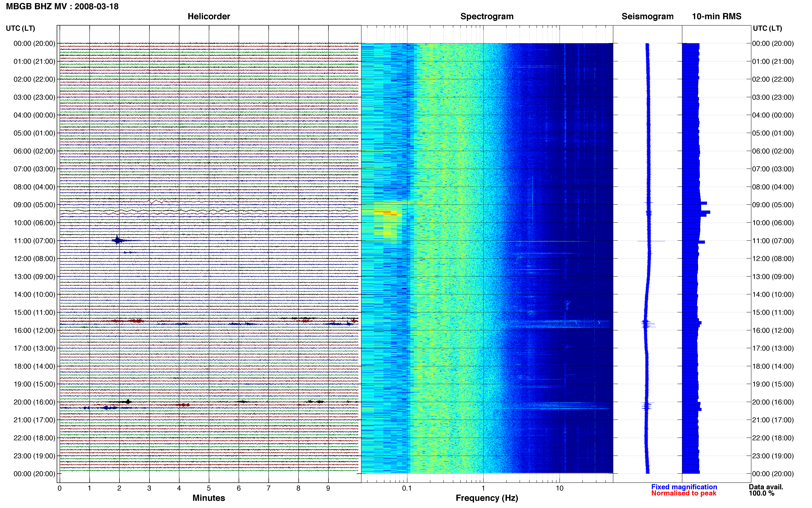Click the 'UTC (LT)' label beside the Helicorder
Viewport: 812px width, 508px height.
click(x=21, y=28)
